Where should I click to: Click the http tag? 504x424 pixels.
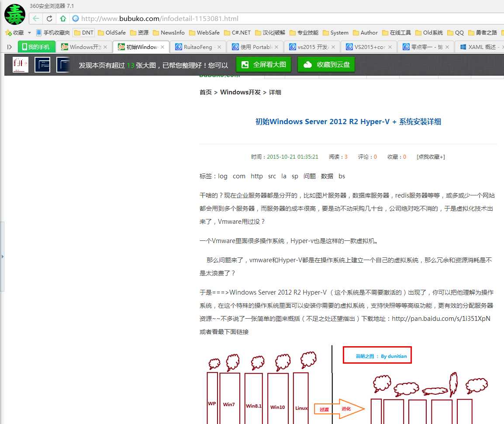pos(257,176)
